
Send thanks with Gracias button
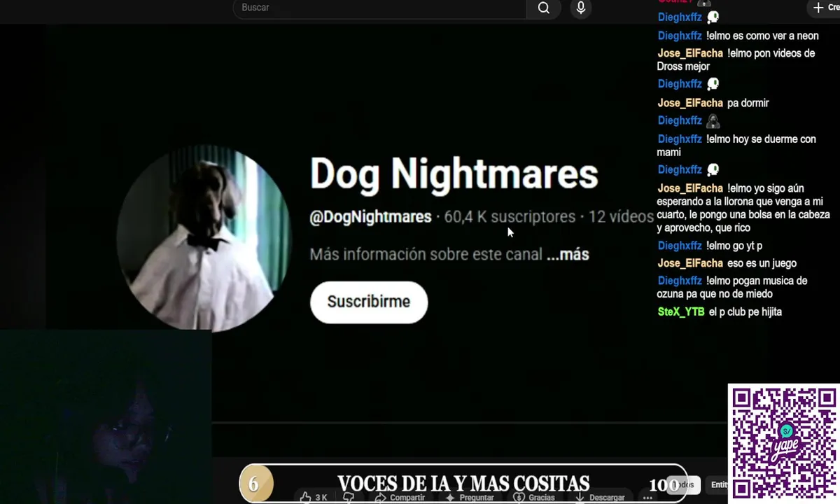tap(534, 497)
